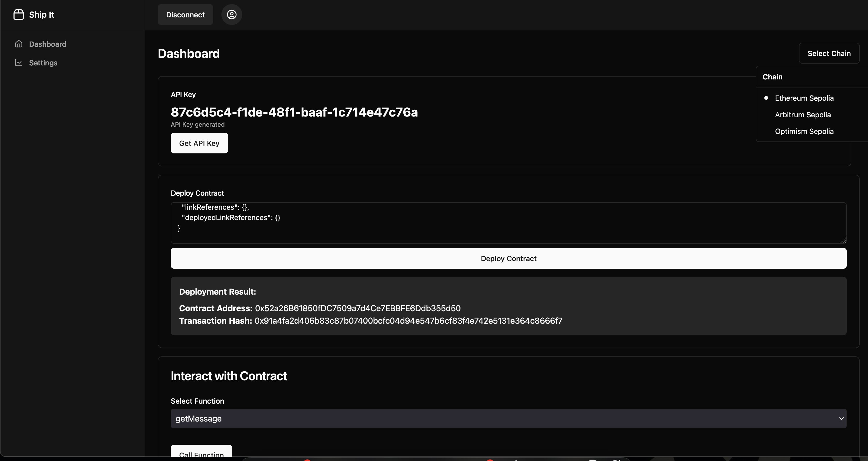This screenshot has width=868, height=461.
Task: Click the "Deploy Contract" section label
Action: point(197,193)
